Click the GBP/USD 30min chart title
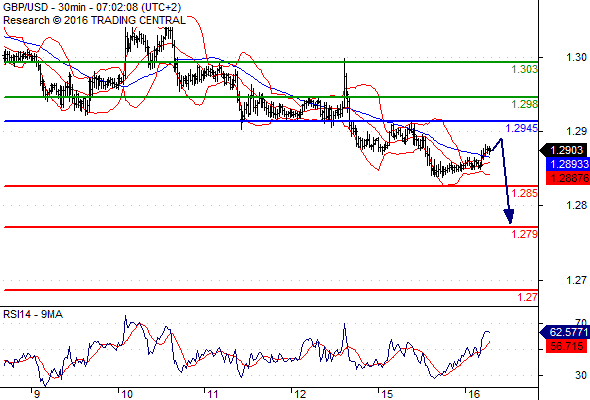This screenshot has height=400, width=590. (x=92, y=7)
